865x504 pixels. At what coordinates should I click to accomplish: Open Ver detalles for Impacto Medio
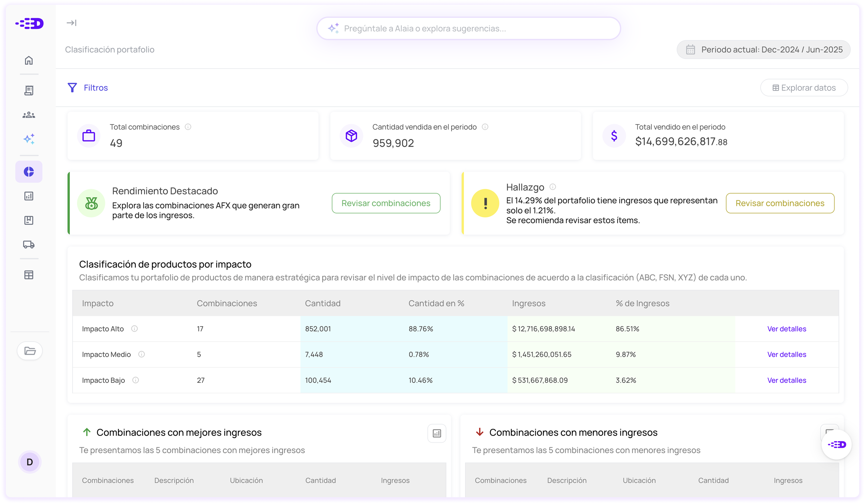(x=787, y=354)
